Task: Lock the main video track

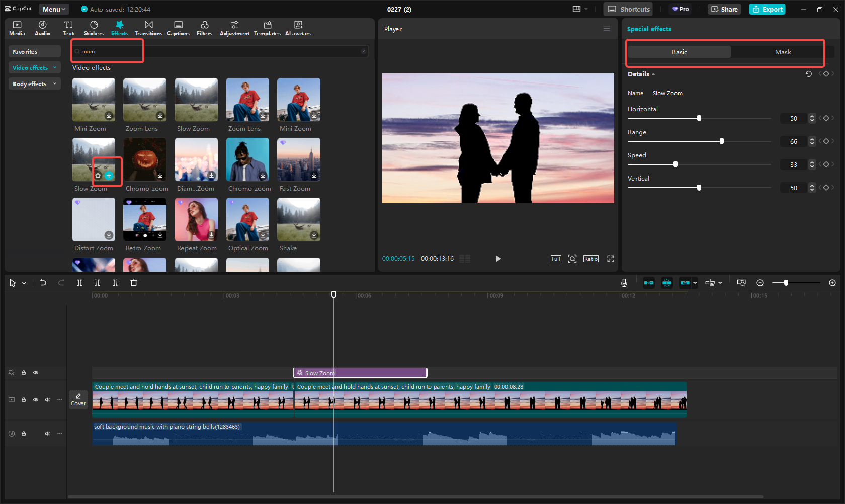Action: (23, 399)
